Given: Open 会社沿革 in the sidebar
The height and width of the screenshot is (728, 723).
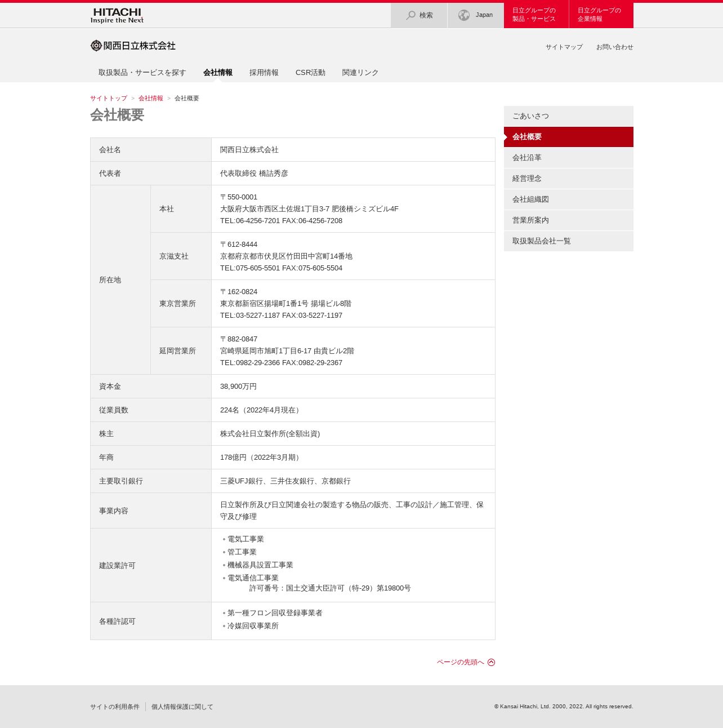Looking at the screenshot, I should coord(569,158).
